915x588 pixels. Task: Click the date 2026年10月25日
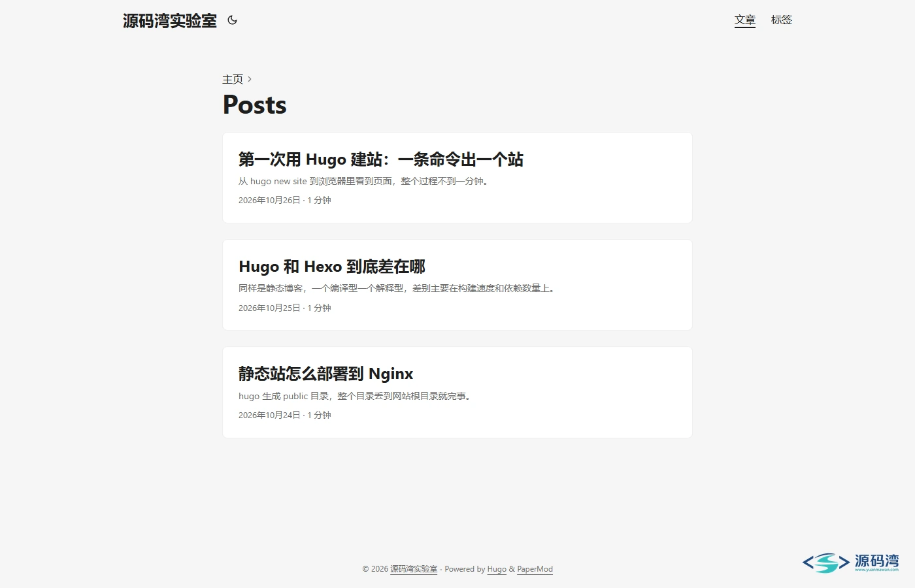269,308
